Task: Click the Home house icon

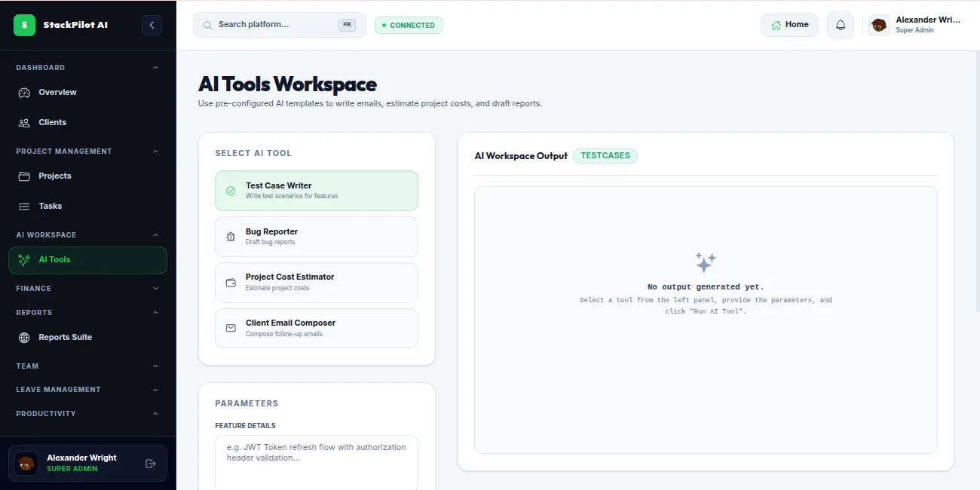Action: 776,25
